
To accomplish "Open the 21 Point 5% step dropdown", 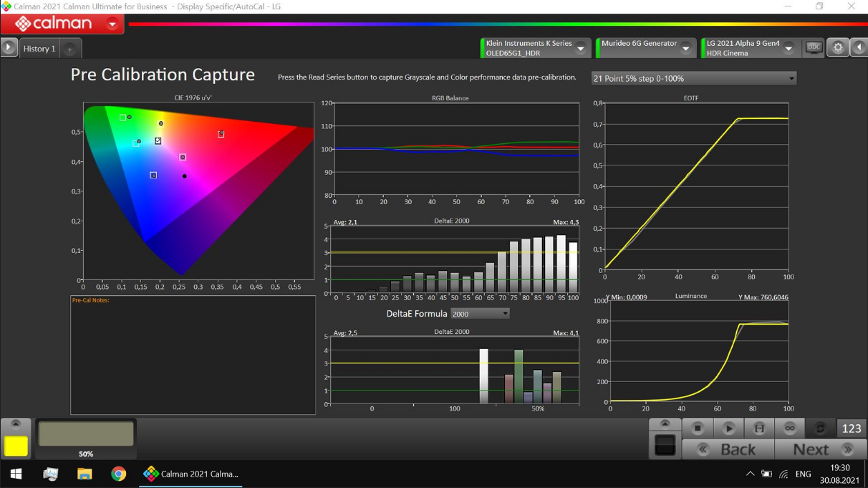I will coord(693,79).
